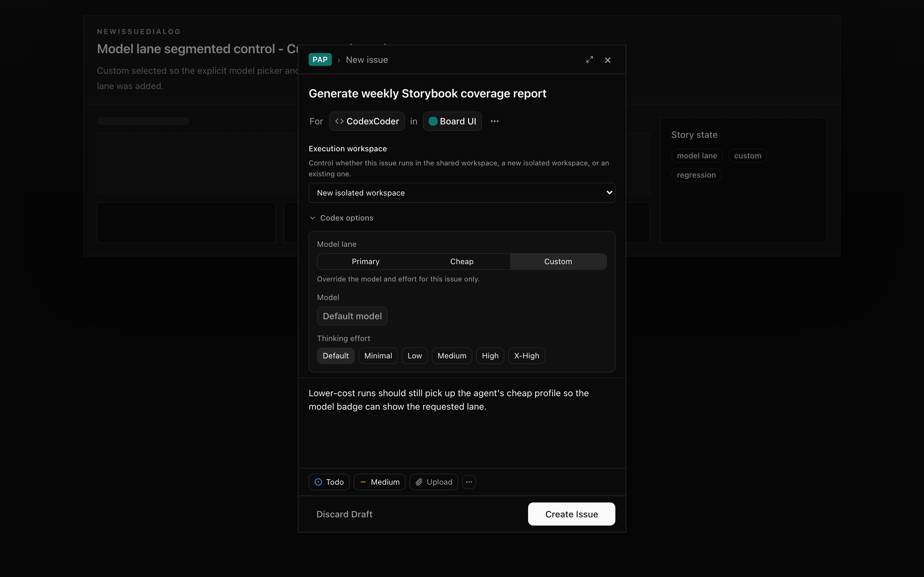Click the Create Issue button
This screenshot has width=924, height=577.
click(x=571, y=514)
